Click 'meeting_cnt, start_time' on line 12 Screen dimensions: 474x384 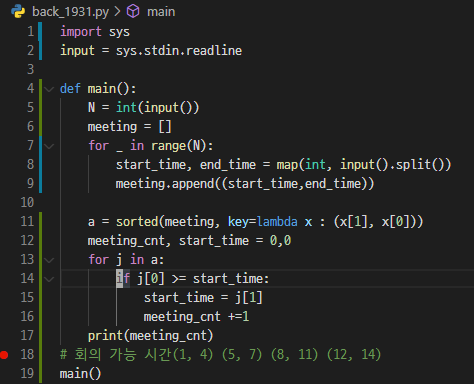tap(168, 241)
